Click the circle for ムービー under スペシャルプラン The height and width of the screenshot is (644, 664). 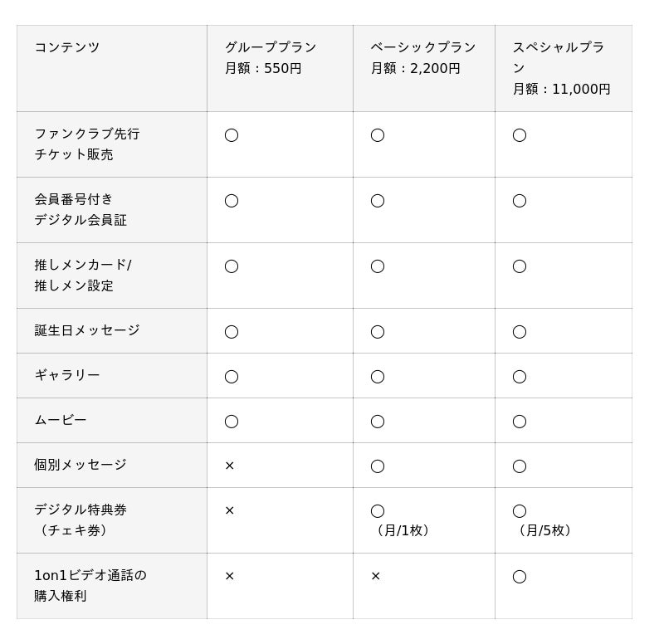click(520, 422)
